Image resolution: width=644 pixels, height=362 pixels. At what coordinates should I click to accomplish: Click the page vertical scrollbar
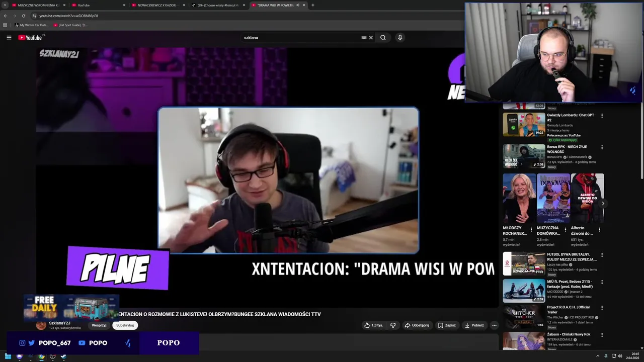pos(641,141)
